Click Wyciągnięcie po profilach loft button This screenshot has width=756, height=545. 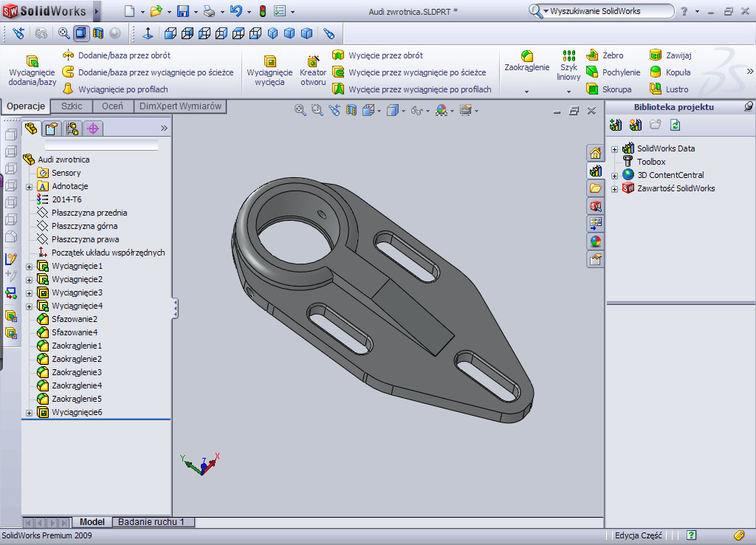(115, 89)
